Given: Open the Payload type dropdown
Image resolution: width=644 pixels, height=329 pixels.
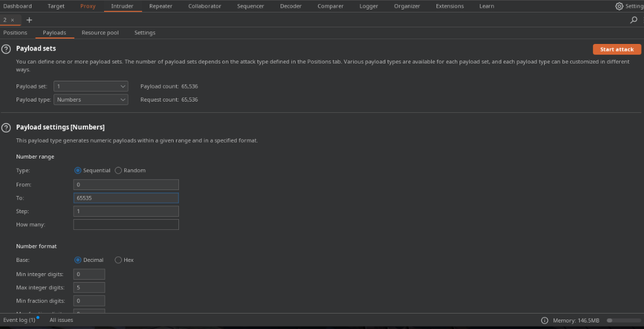Looking at the screenshot, I should coord(91,100).
